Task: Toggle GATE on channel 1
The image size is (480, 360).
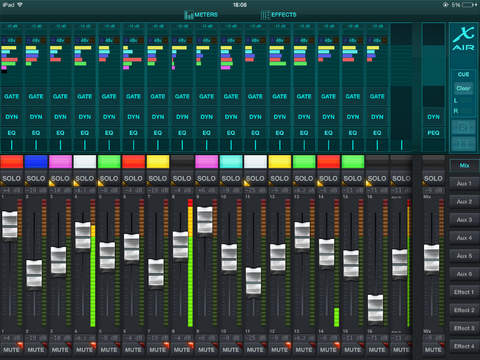Action: pyautogui.click(x=12, y=96)
